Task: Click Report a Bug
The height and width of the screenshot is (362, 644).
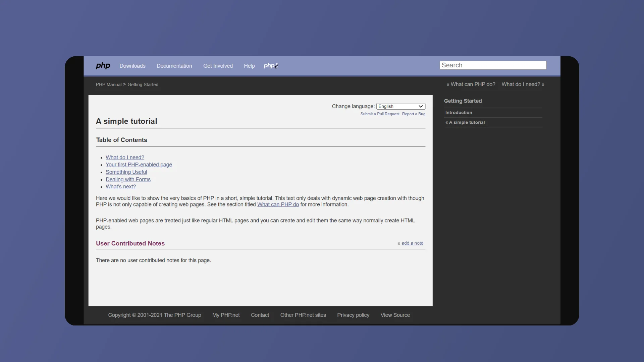Action: [413, 114]
